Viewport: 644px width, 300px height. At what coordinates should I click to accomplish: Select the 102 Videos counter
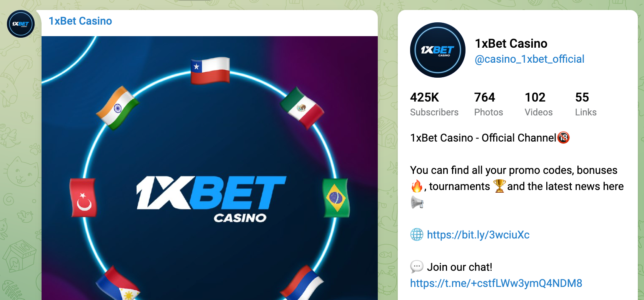tap(539, 104)
